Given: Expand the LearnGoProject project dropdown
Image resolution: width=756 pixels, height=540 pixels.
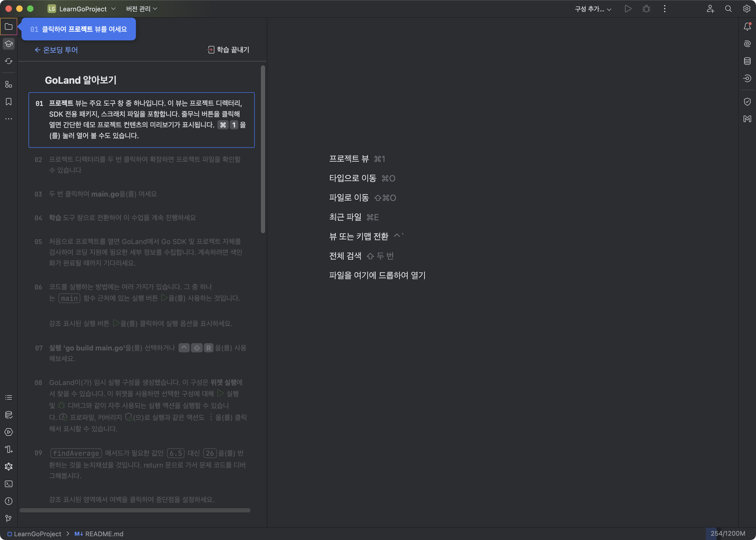Looking at the screenshot, I should 82,9.
